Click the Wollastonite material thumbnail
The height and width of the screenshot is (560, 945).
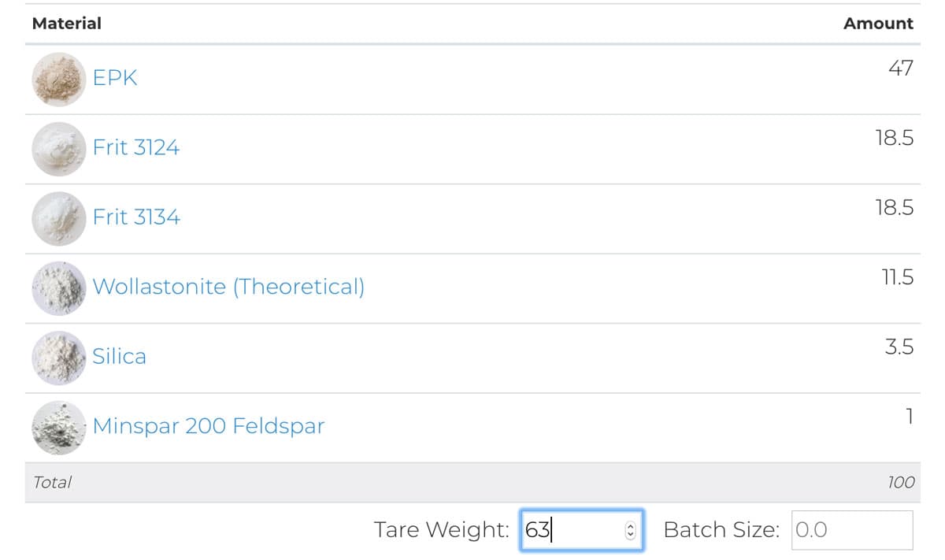click(x=58, y=287)
